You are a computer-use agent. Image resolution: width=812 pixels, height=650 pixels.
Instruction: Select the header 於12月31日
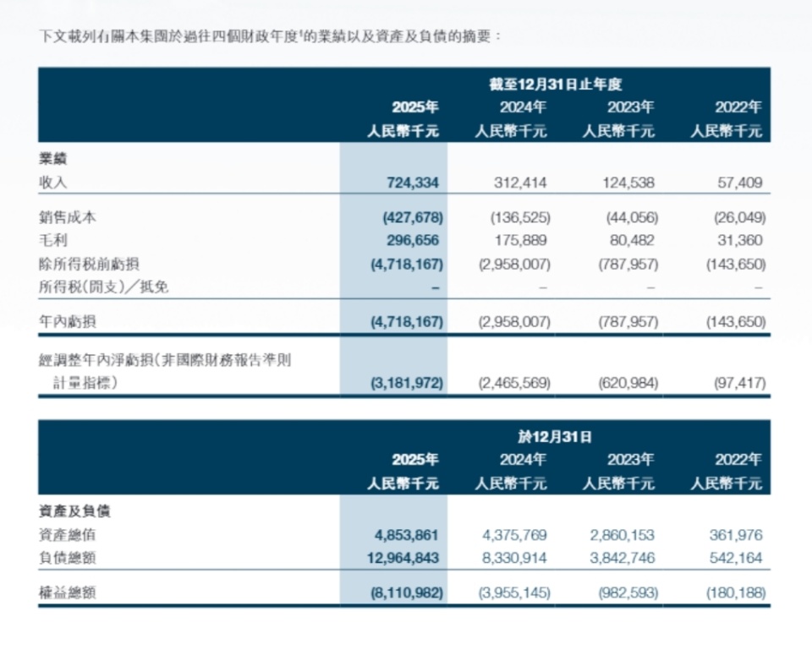[x=555, y=437]
